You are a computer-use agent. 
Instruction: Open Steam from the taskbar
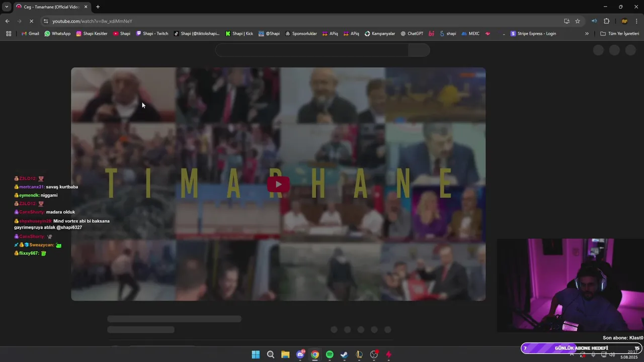pos(344,354)
